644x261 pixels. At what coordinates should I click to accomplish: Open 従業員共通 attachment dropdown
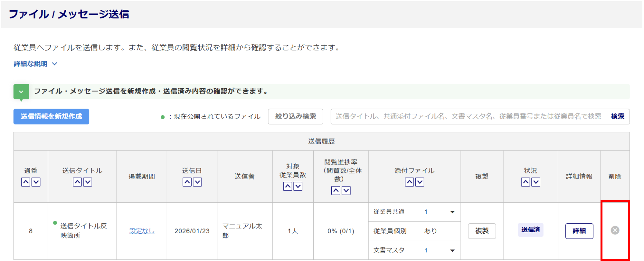(452, 212)
